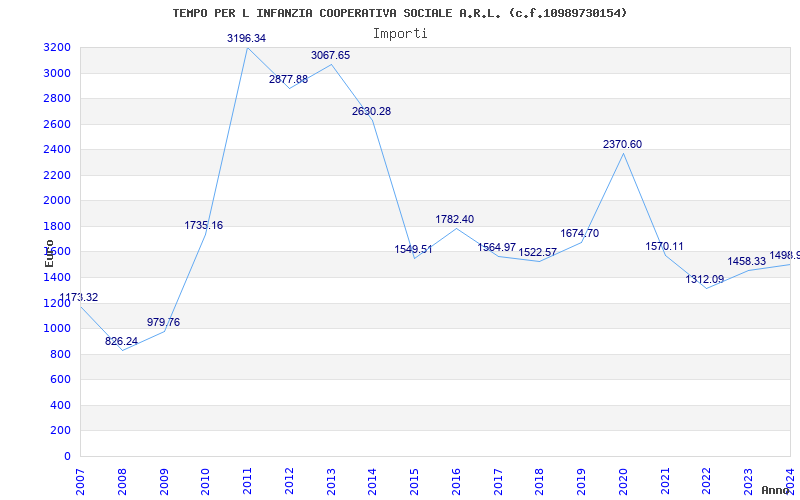The height and width of the screenshot is (500, 800).
Task: Click x-axis year 2010
Action: 206,482
